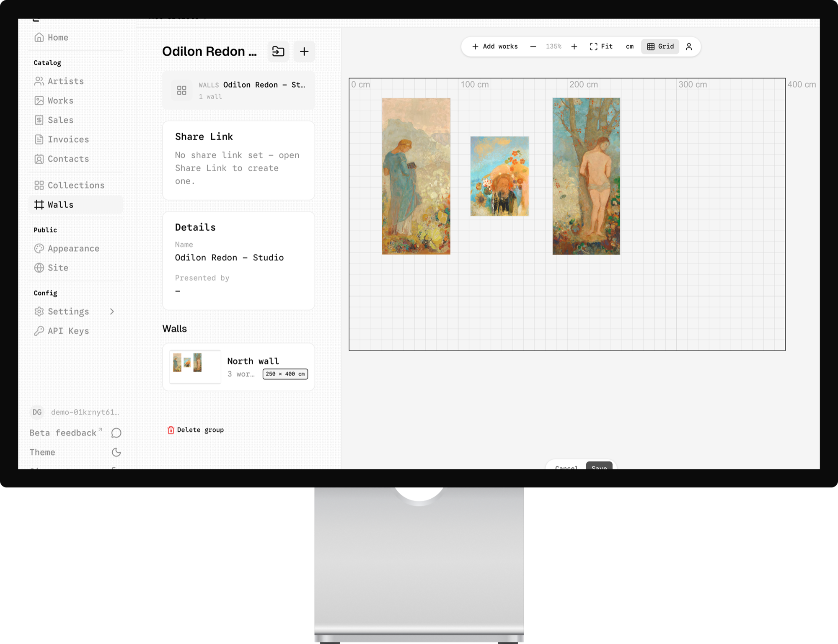Screen dimensions: 838x644
Task: Go to Home in sidebar
Action: (x=75, y=37)
